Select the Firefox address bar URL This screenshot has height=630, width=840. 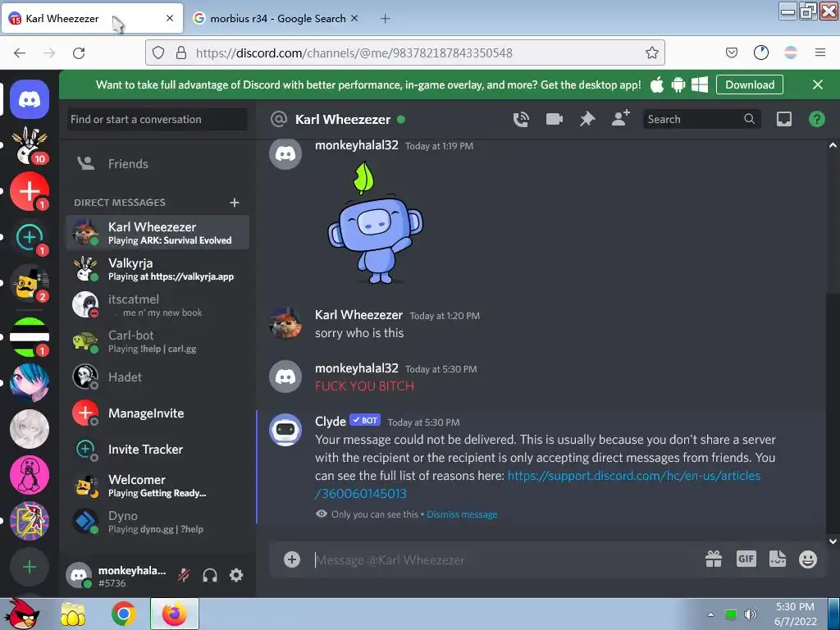click(354, 52)
